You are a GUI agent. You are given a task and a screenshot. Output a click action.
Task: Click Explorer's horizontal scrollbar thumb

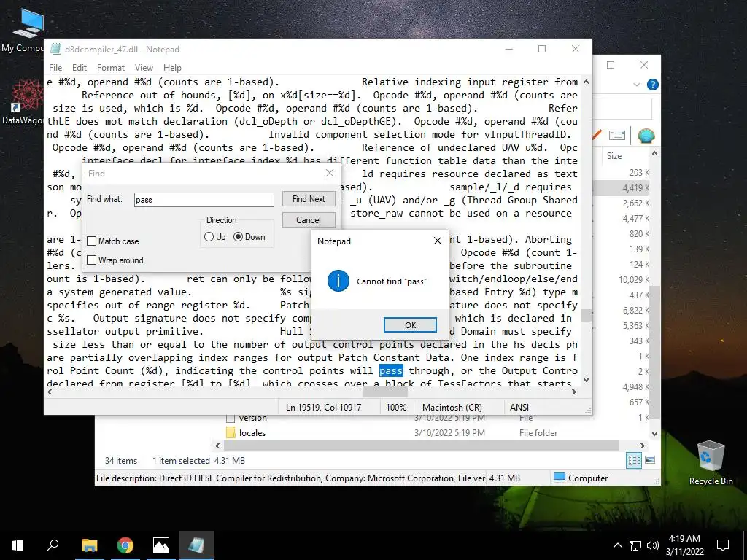tap(421, 446)
